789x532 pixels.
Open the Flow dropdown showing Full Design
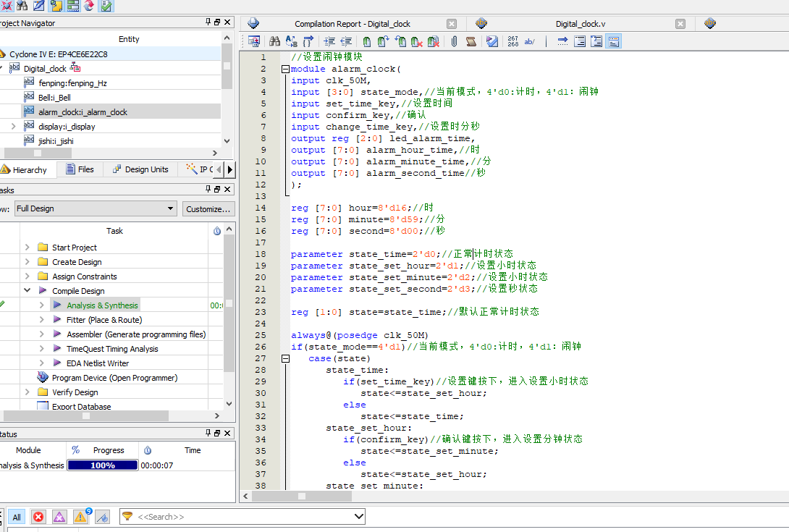pos(96,208)
